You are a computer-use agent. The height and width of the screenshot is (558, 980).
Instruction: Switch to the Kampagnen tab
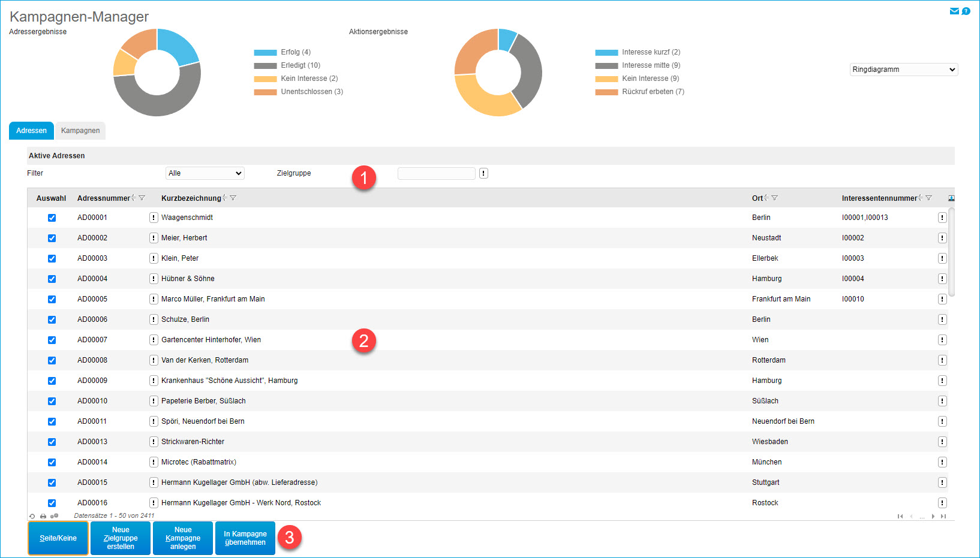pos(80,131)
